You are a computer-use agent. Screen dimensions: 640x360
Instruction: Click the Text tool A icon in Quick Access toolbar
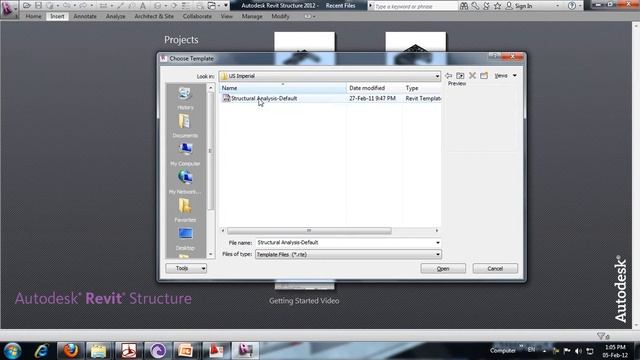tap(143, 6)
